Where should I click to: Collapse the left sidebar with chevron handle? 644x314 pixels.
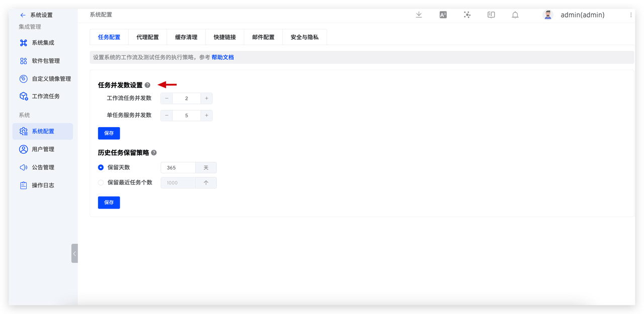coord(74,254)
